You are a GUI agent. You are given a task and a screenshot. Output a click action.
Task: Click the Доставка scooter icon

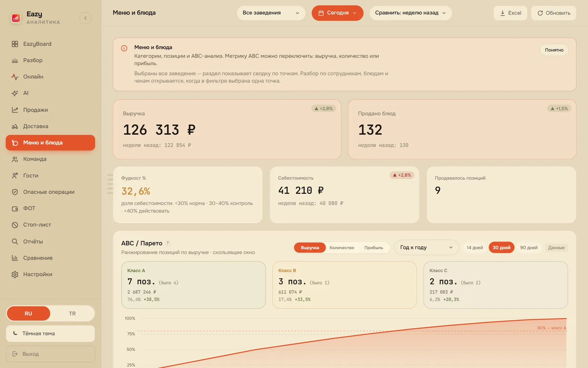point(15,126)
